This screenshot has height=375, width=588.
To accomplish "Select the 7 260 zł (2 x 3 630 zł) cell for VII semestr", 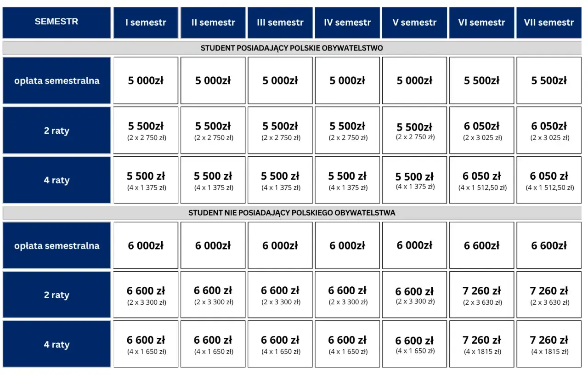I will 549,295.
